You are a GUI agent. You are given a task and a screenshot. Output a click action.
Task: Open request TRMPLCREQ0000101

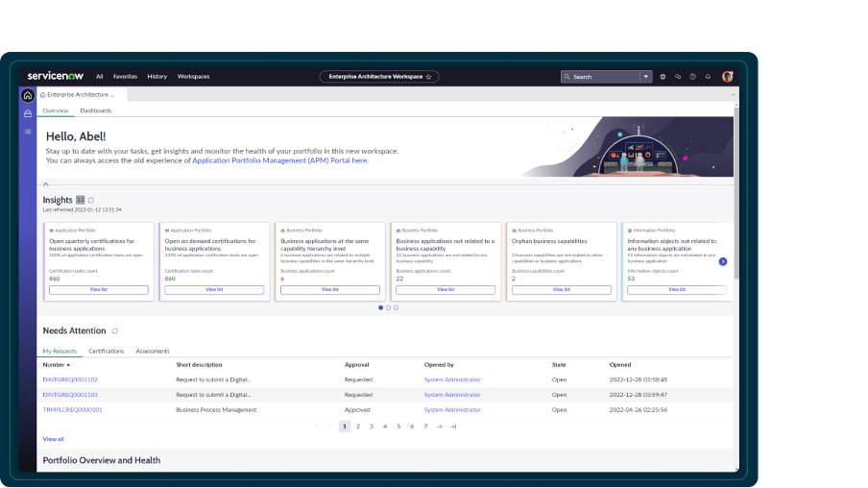[73, 410]
